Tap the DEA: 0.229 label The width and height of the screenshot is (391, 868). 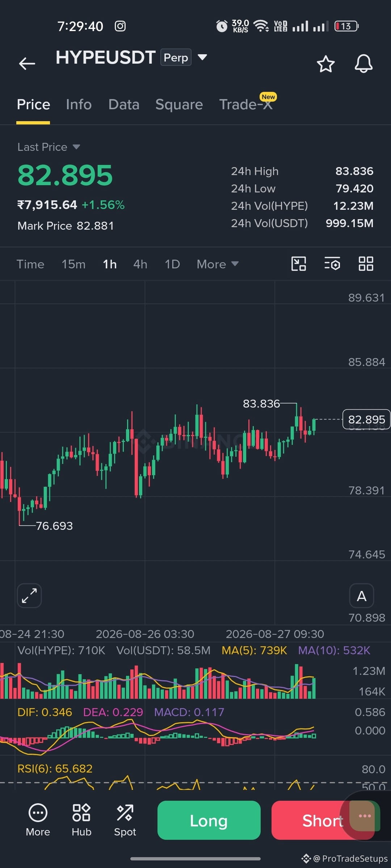113,712
